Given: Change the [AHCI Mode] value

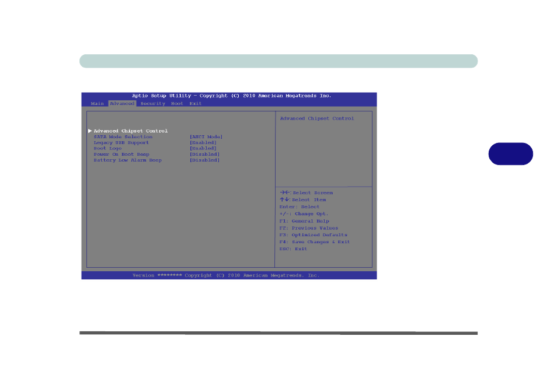Looking at the screenshot, I should tap(206, 137).
